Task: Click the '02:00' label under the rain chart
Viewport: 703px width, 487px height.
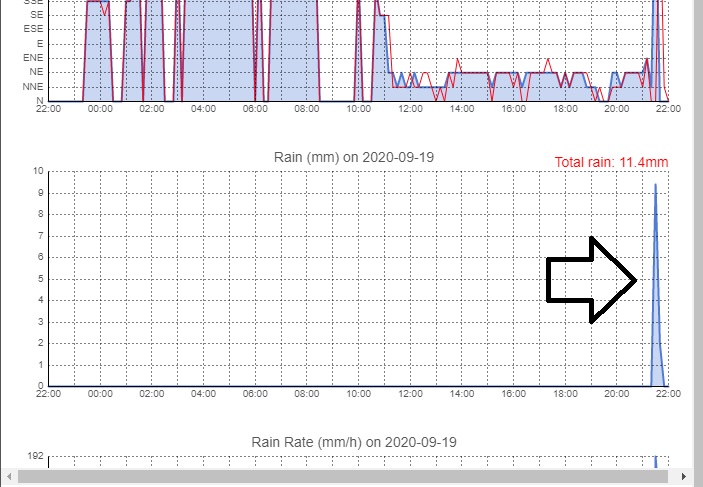Action: 152,394
